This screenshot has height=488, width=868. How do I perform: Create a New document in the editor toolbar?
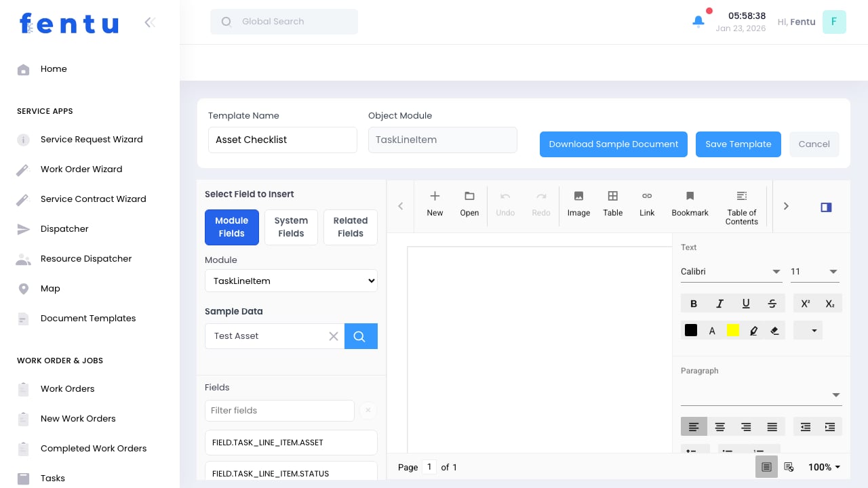pyautogui.click(x=435, y=204)
